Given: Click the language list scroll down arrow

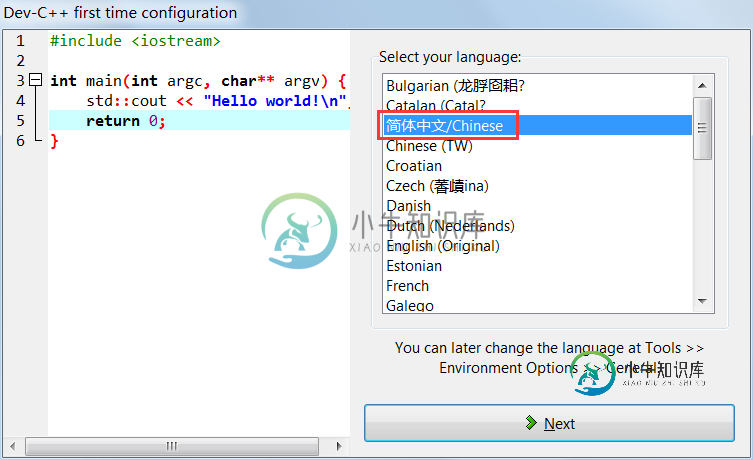Looking at the screenshot, I should [x=702, y=301].
